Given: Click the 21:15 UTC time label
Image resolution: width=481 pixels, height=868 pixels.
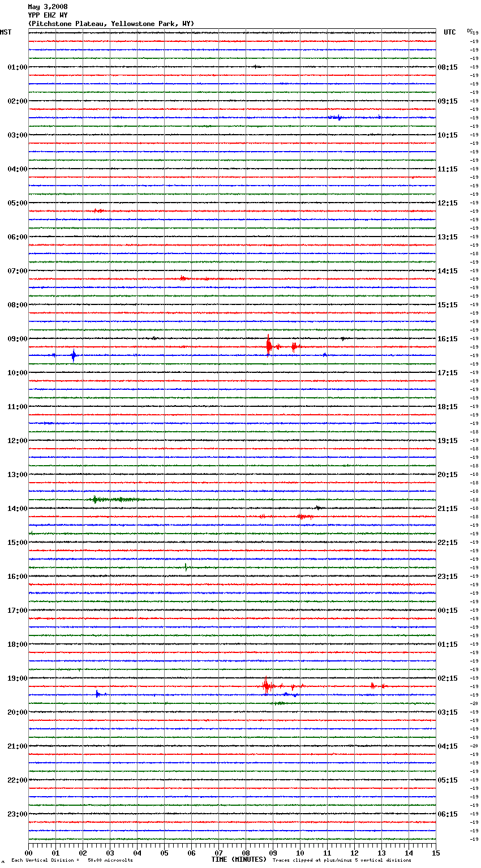Looking at the screenshot, I should [x=448, y=509].
